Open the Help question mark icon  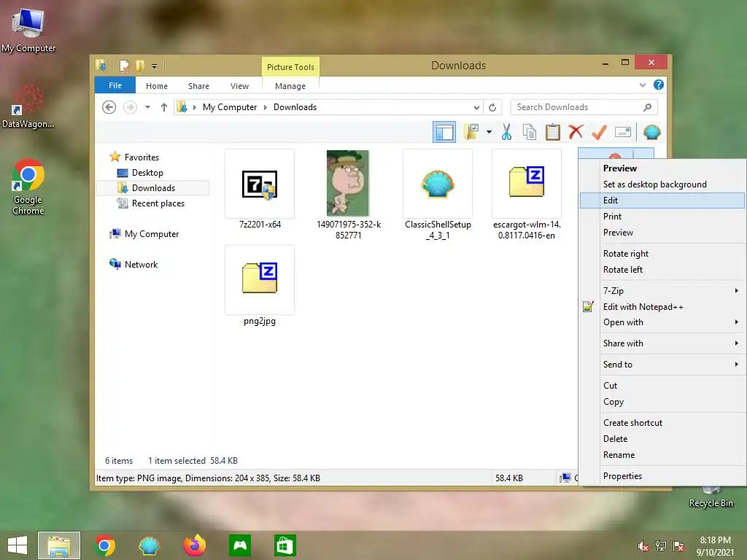click(x=659, y=85)
